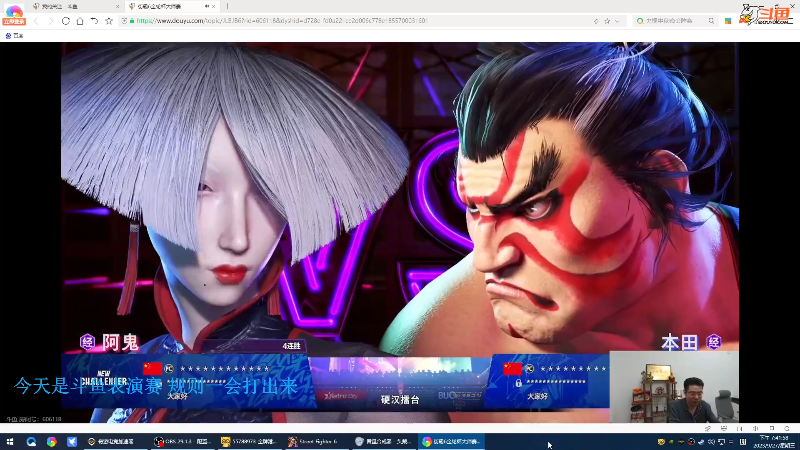
Task: Click the taskbar clock and date
Action: coord(774,442)
